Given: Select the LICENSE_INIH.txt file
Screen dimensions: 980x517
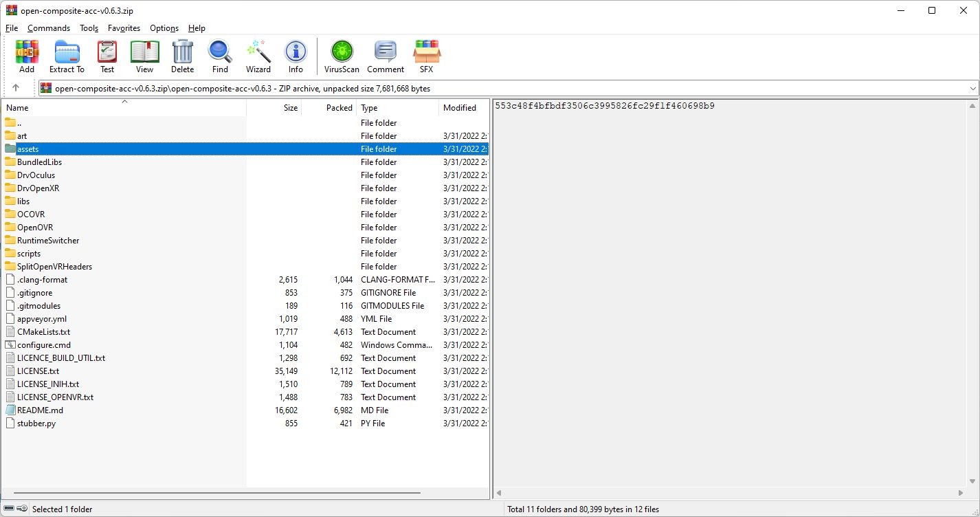Looking at the screenshot, I should click(245, 384).
